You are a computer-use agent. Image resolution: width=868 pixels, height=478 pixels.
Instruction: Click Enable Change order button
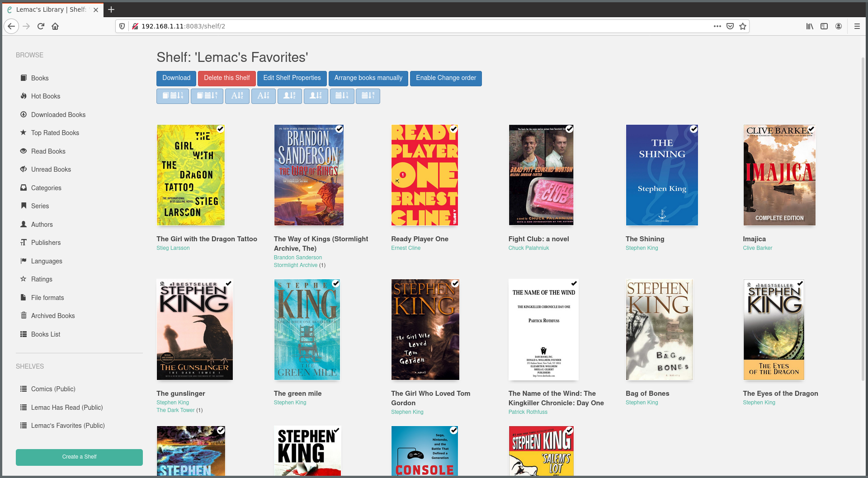tap(446, 78)
